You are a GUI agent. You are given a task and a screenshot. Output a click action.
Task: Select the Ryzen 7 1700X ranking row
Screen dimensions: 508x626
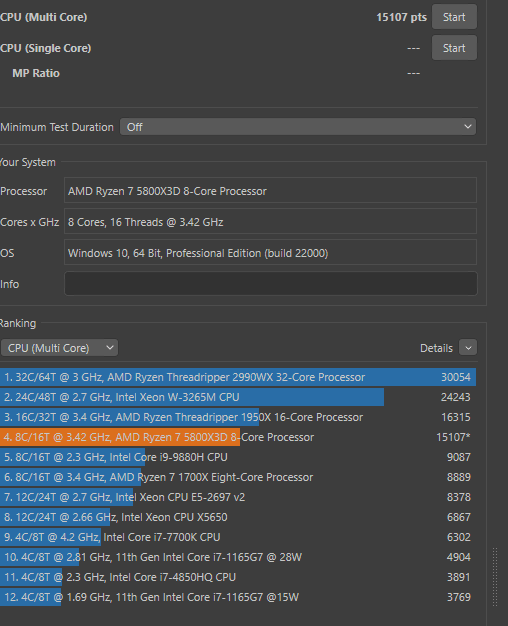[238, 477]
